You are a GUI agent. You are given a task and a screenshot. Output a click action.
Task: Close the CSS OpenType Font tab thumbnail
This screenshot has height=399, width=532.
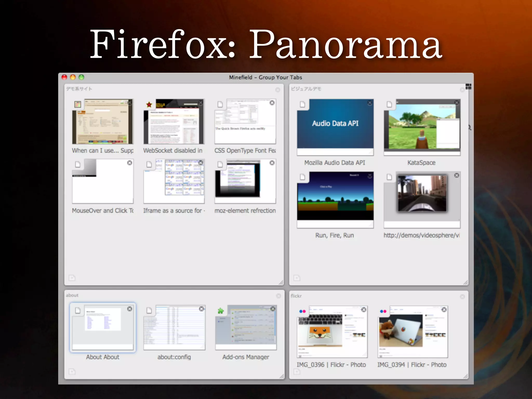pos(272,103)
